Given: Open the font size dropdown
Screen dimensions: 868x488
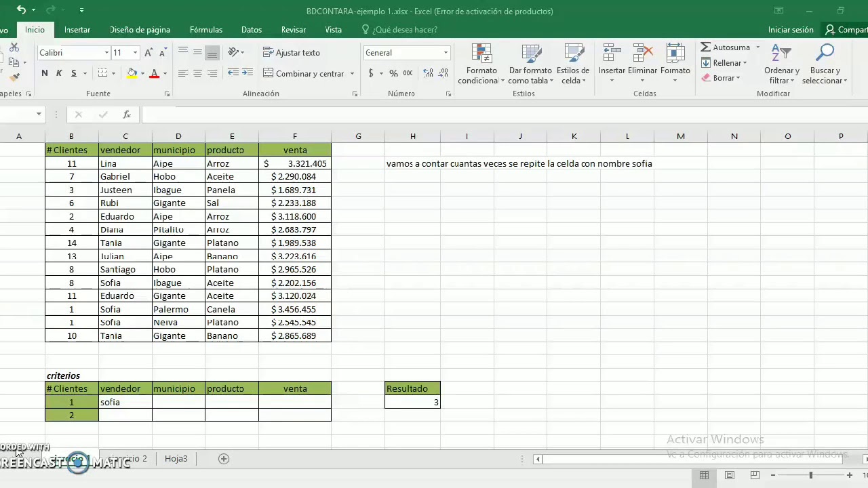Looking at the screenshot, I should (x=135, y=53).
